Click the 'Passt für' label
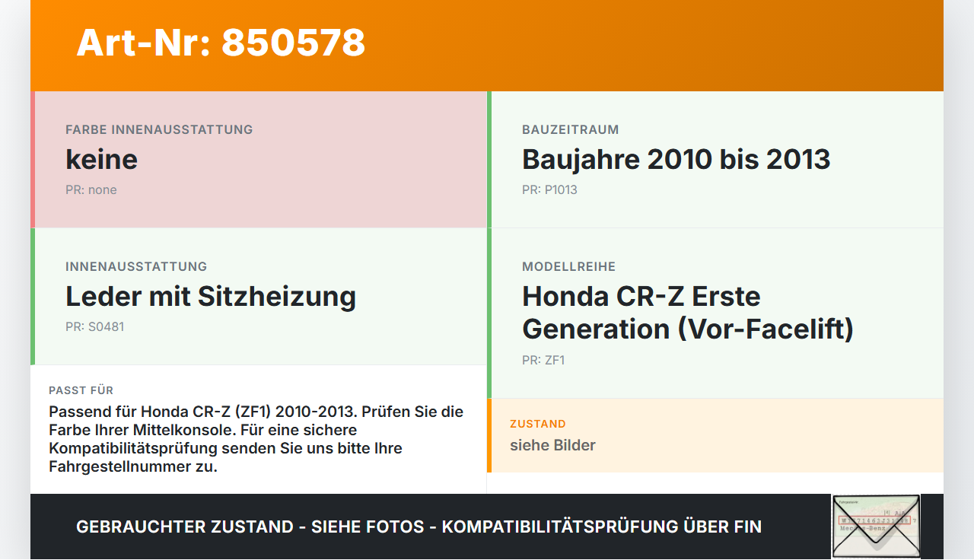The width and height of the screenshot is (974, 560). (81, 390)
